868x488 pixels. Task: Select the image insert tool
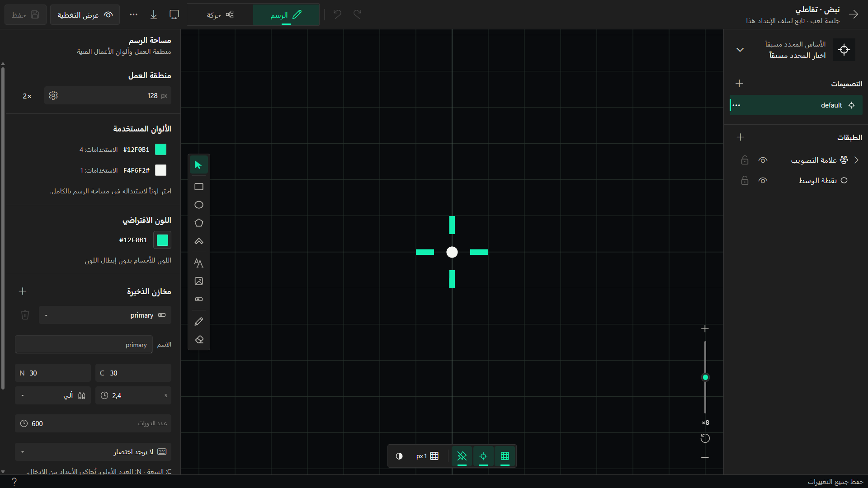pyautogui.click(x=198, y=281)
